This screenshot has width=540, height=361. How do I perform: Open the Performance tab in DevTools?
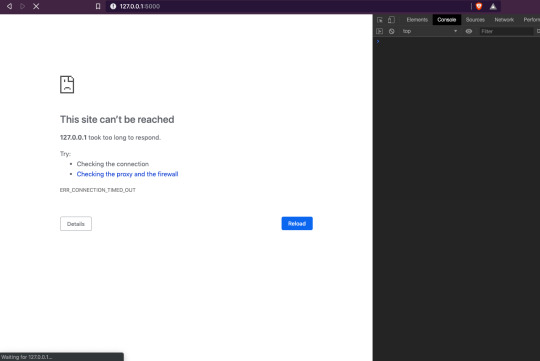pos(531,20)
